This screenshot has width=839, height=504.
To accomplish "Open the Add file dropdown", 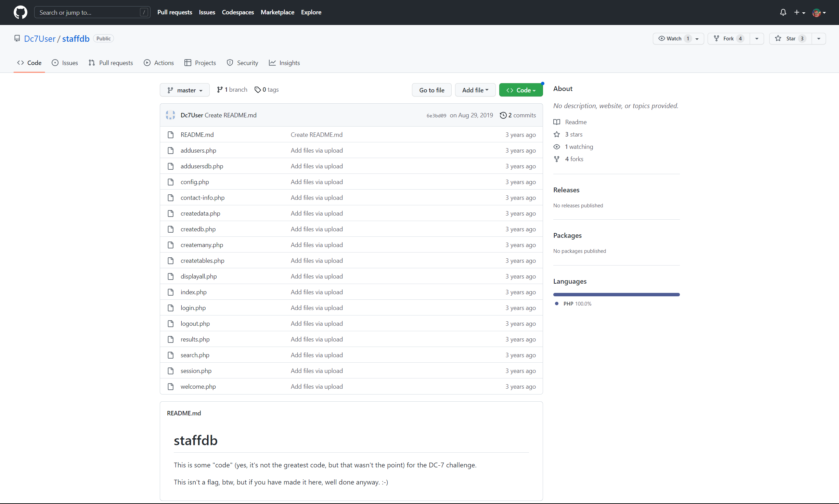I will point(475,90).
